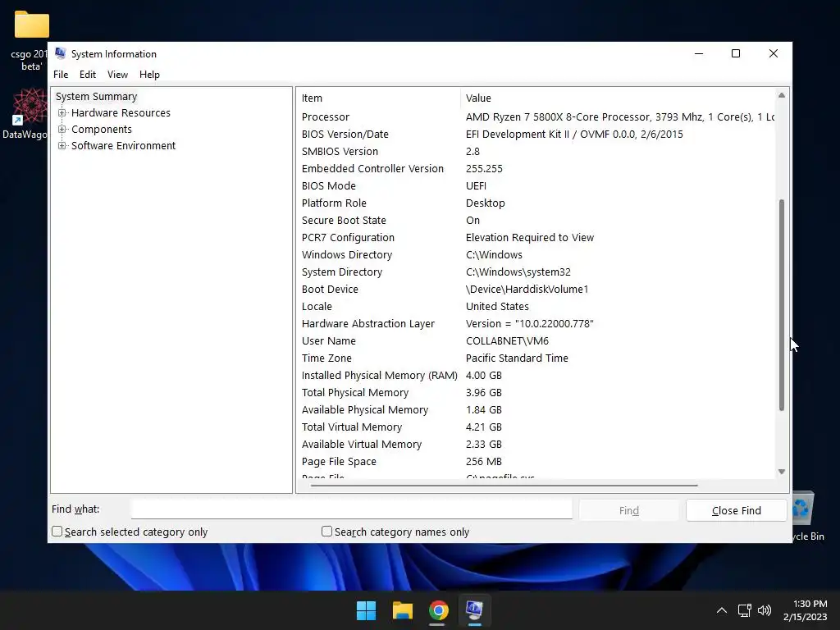Click the Find what input field

click(x=351, y=509)
